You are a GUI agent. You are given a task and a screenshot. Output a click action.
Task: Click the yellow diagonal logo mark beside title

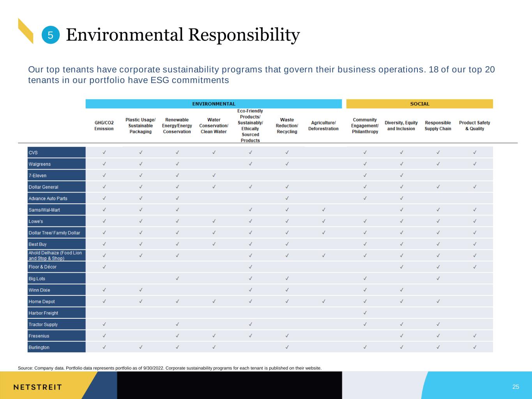26,31
